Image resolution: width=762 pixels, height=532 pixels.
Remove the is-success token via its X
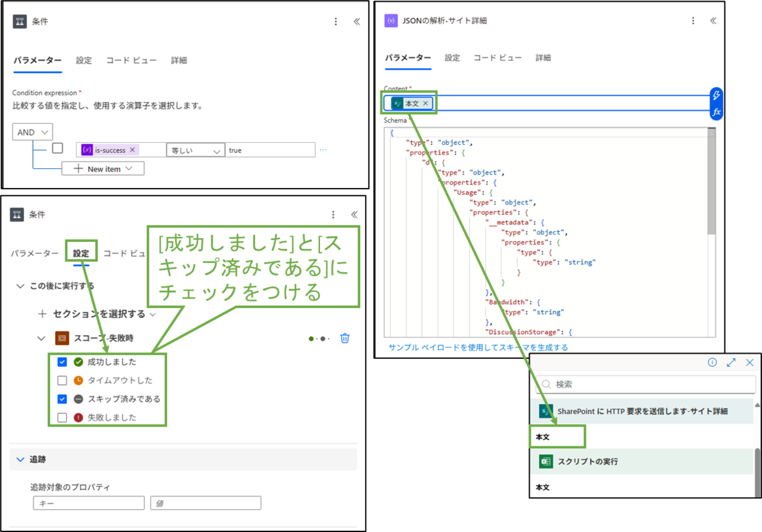[132, 150]
